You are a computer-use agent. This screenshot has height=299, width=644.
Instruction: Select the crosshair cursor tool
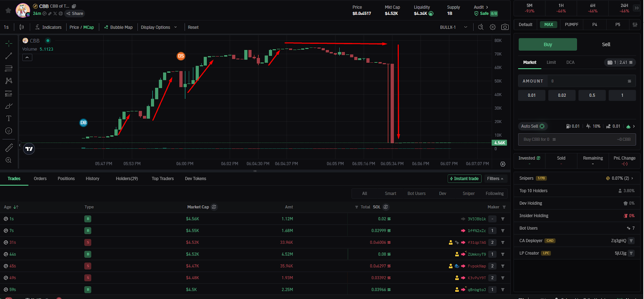(x=8, y=43)
